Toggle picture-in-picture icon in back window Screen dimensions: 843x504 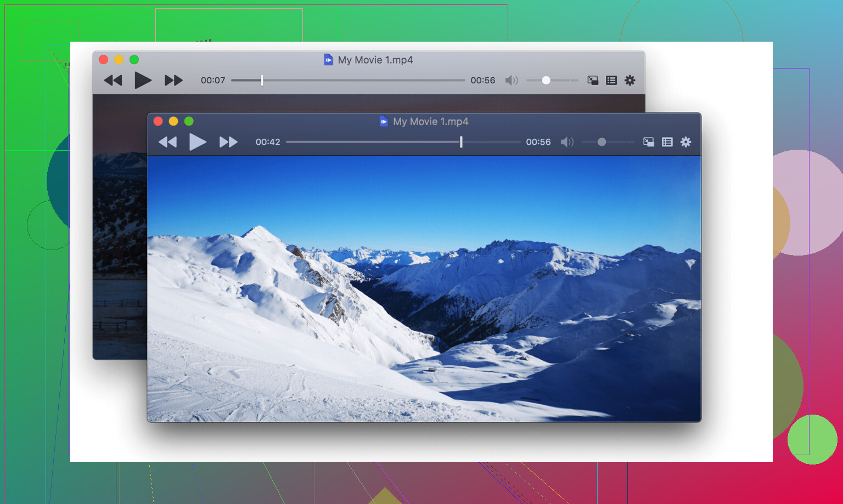593,81
